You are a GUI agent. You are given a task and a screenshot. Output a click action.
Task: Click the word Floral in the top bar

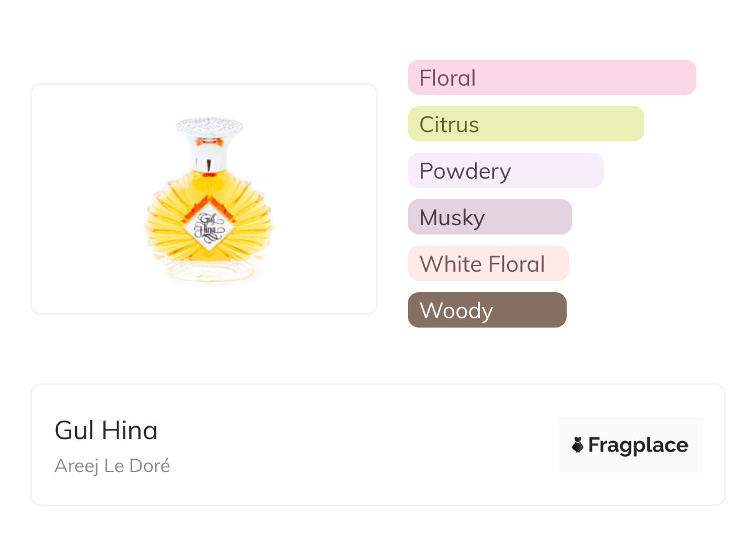pos(448,78)
